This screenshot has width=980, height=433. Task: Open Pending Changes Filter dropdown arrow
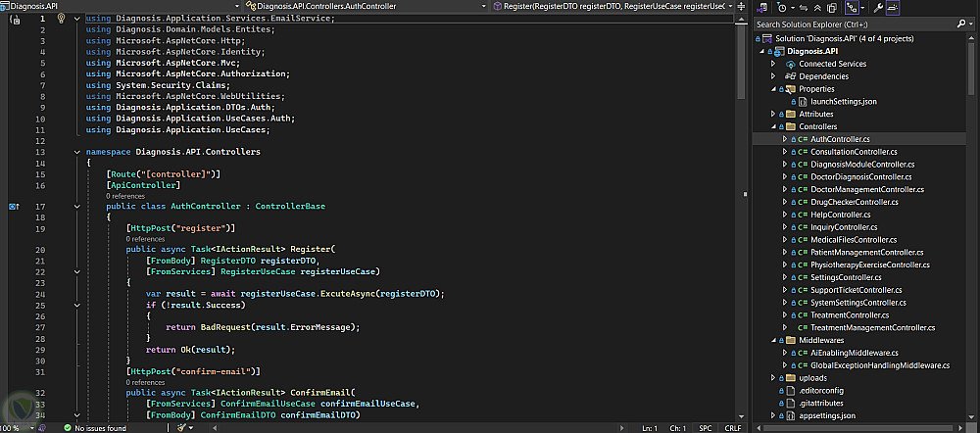pyautogui.click(x=791, y=8)
